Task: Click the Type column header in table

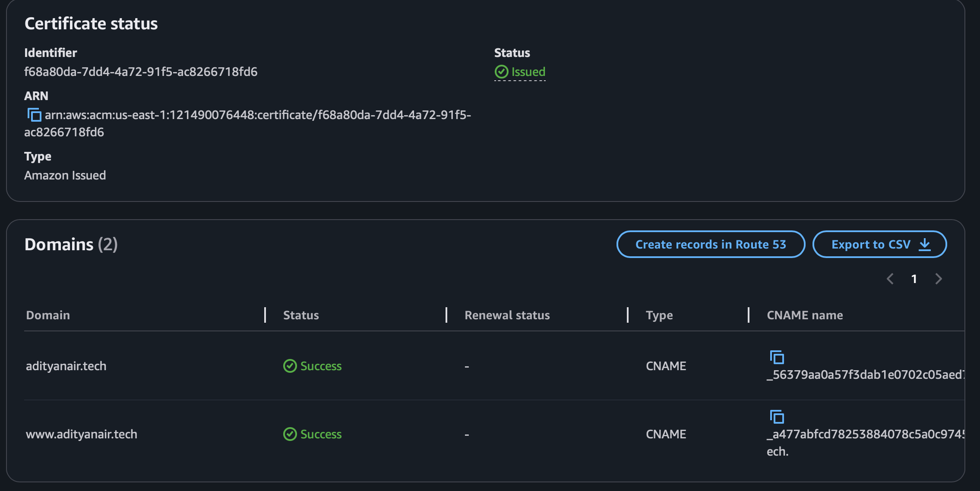Action: pyautogui.click(x=659, y=315)
